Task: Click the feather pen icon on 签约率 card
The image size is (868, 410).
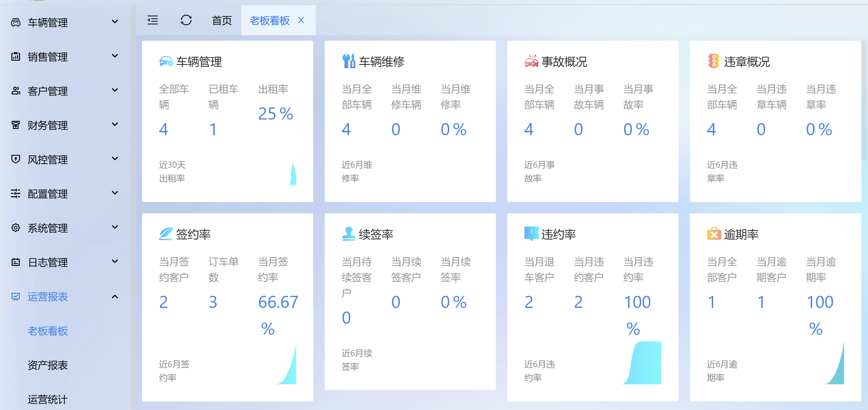Action: [166, 234]
